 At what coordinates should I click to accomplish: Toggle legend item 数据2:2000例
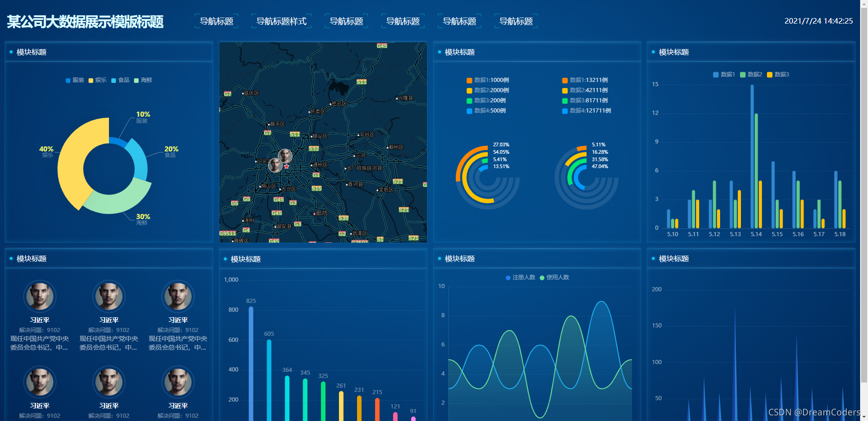coord(488,90)
